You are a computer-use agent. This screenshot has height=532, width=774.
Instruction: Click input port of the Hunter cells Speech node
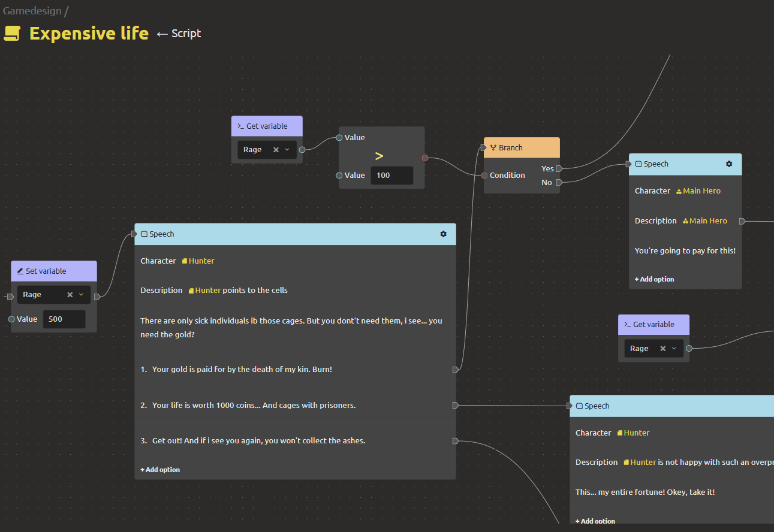[135, 234]
